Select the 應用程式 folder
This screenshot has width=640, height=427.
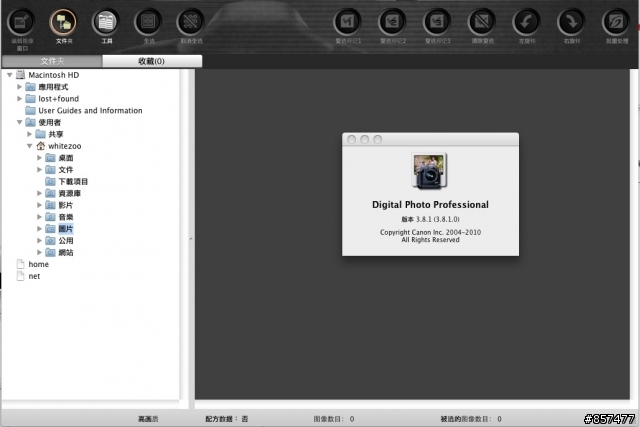click(53, 87)
